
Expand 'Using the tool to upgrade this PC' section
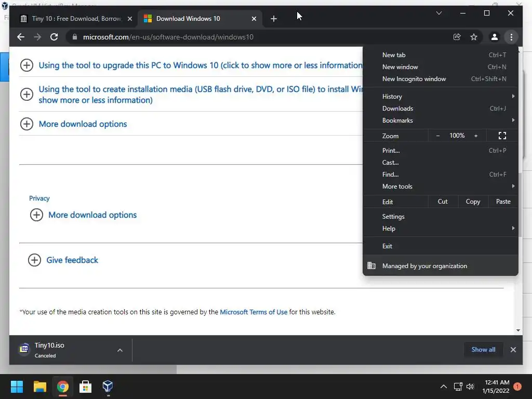27,65
